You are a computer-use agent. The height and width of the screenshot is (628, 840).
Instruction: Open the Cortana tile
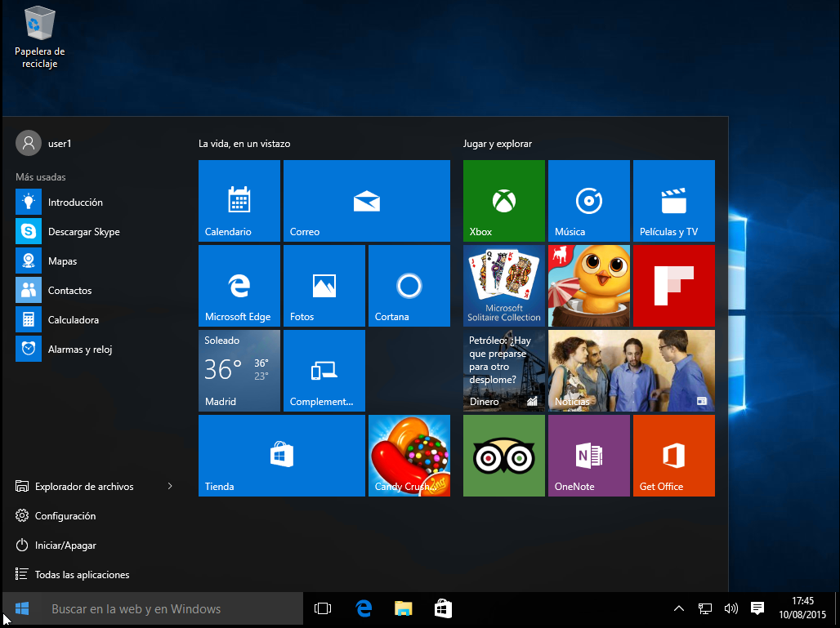(409, 285)
